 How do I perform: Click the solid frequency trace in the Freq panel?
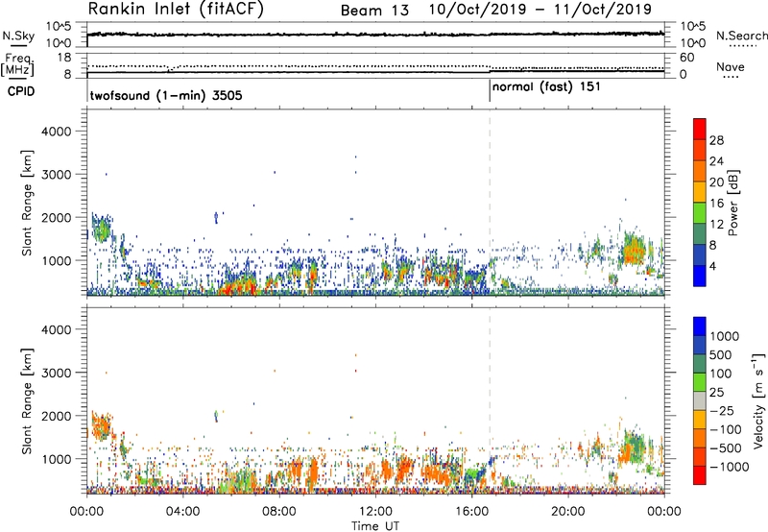point(375,72)
